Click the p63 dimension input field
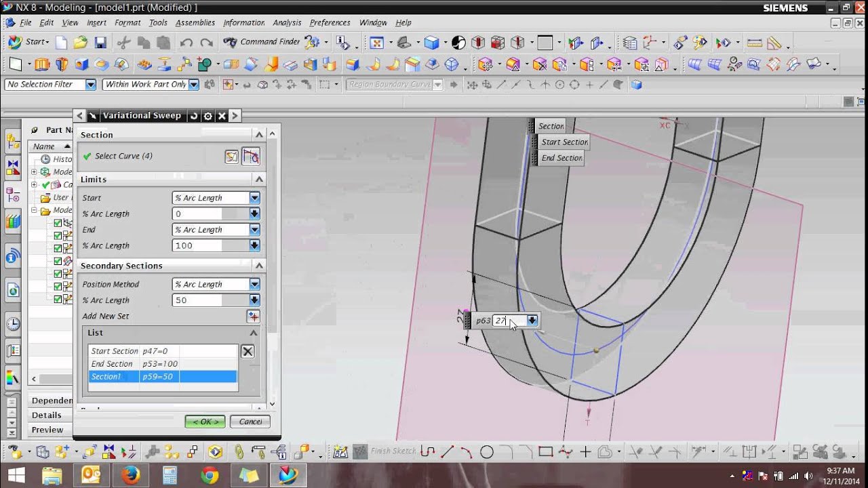 [509, 321]
